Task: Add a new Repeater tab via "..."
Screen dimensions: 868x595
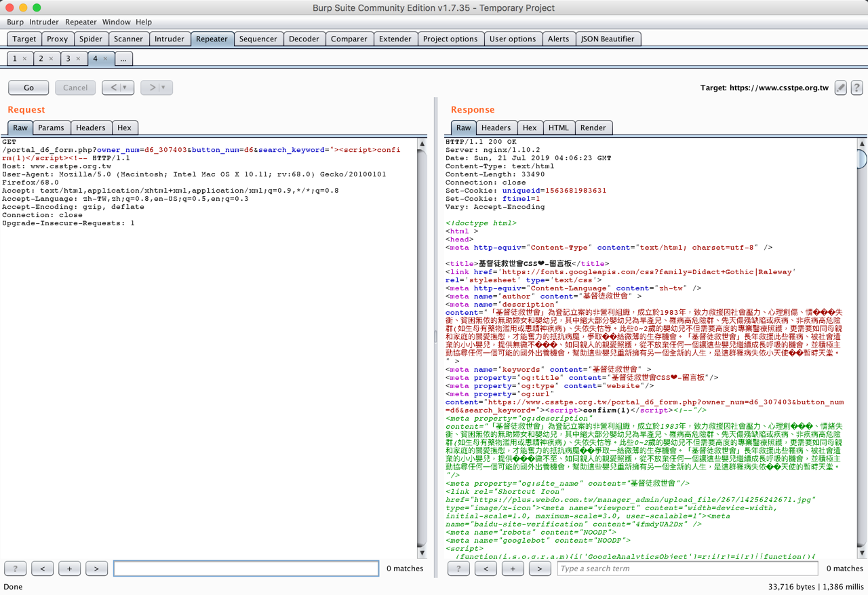Action: click(x=123, y=59)
